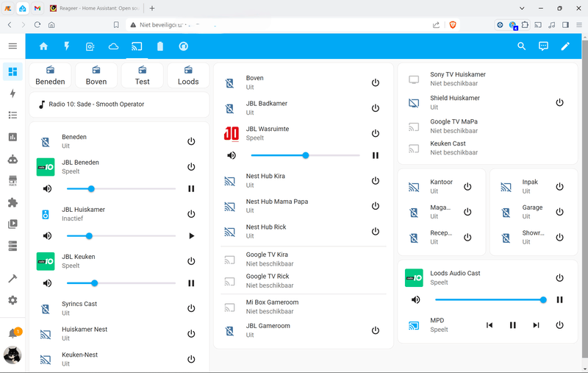
Task: Start playback on JBL Huiskamer
Action: (x=191, y=236)
